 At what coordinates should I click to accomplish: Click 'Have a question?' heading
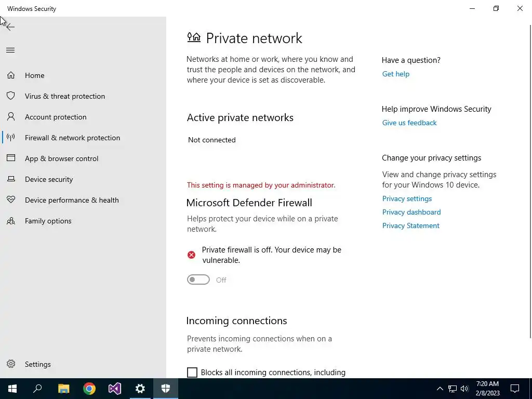[411, 60]
